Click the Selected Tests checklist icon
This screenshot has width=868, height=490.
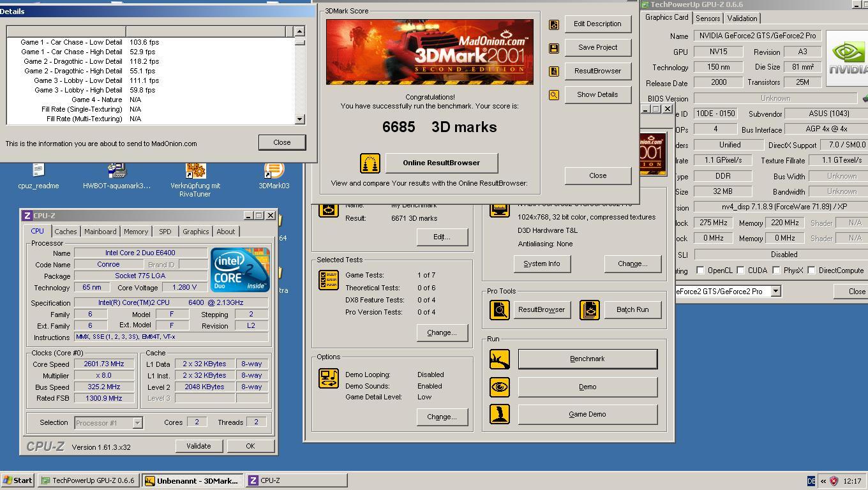pyautogui.click(x=329, y=279)
